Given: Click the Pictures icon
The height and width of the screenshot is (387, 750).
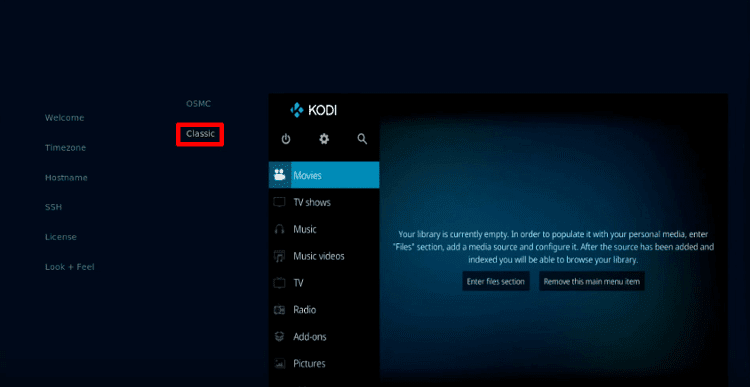Looking at the screenshot, I should click(x=279, y=364).
